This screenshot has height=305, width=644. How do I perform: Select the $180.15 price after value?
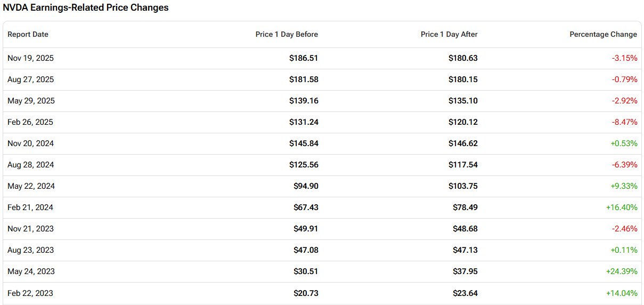click(x=463, y=79)
